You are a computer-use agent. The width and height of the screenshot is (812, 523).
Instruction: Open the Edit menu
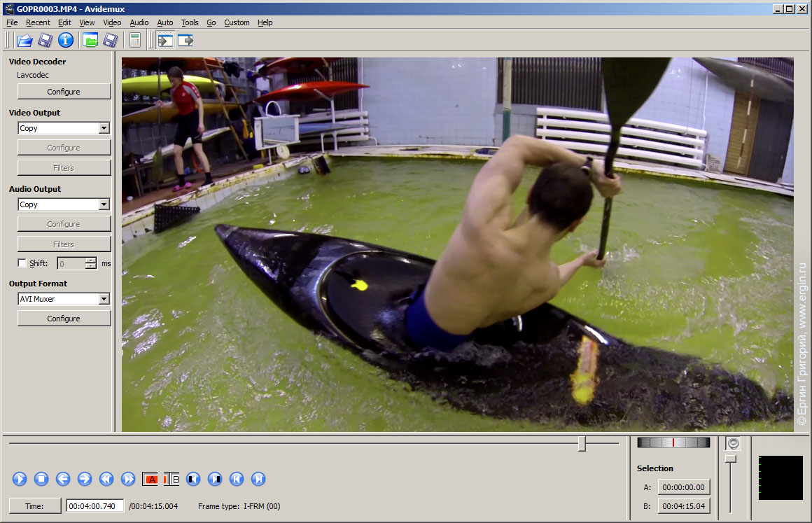click(64, 22)
